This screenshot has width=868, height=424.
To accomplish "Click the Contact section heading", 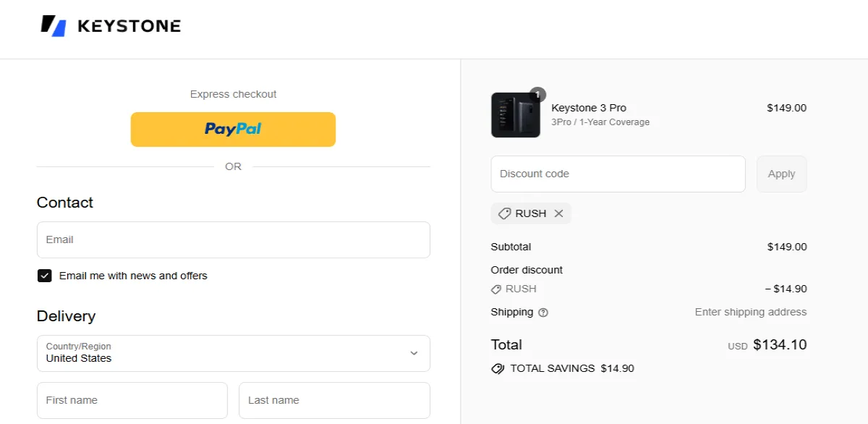I will click(64, 203).
